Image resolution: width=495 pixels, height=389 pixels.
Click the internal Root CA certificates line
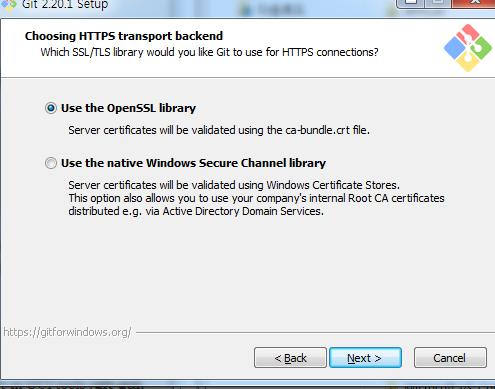click(256, 198)
